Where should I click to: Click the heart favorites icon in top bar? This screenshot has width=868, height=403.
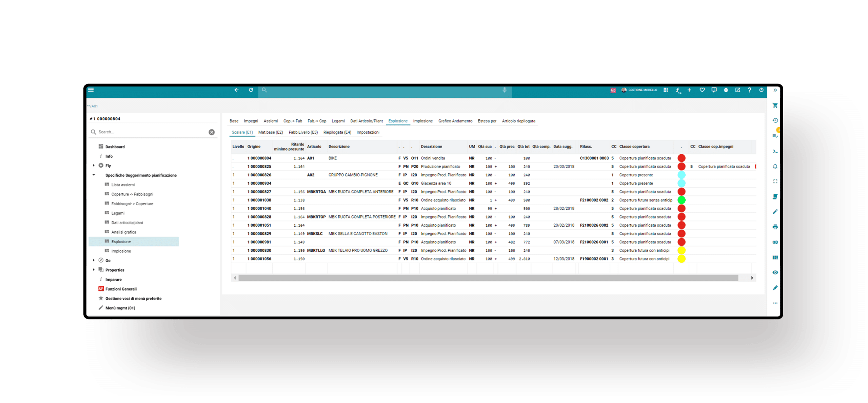pos(702,90)
